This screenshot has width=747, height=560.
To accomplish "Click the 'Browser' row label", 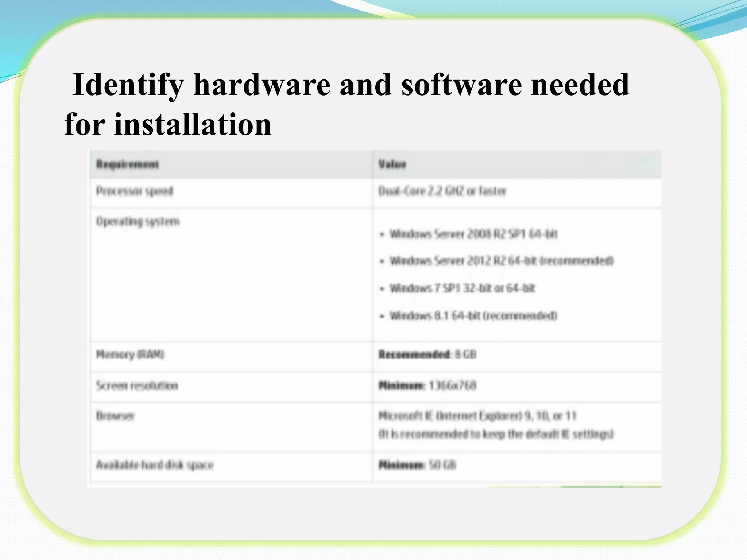I will (115, 416).
